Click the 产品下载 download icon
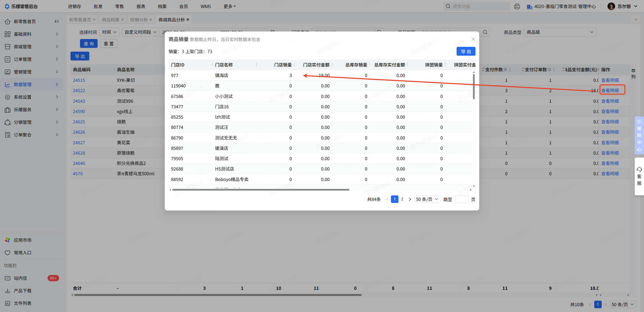 click(8, 291)
